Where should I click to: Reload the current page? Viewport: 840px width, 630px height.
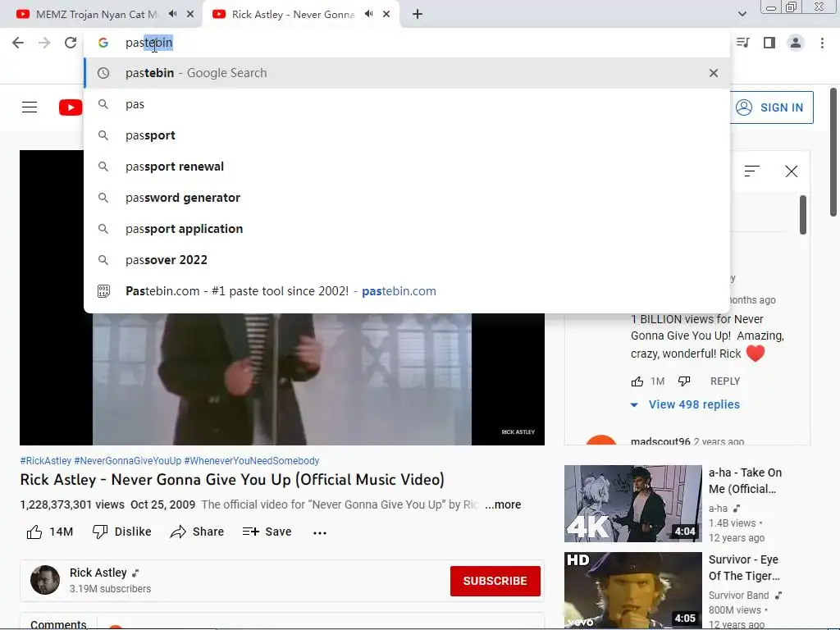point(71,43)
